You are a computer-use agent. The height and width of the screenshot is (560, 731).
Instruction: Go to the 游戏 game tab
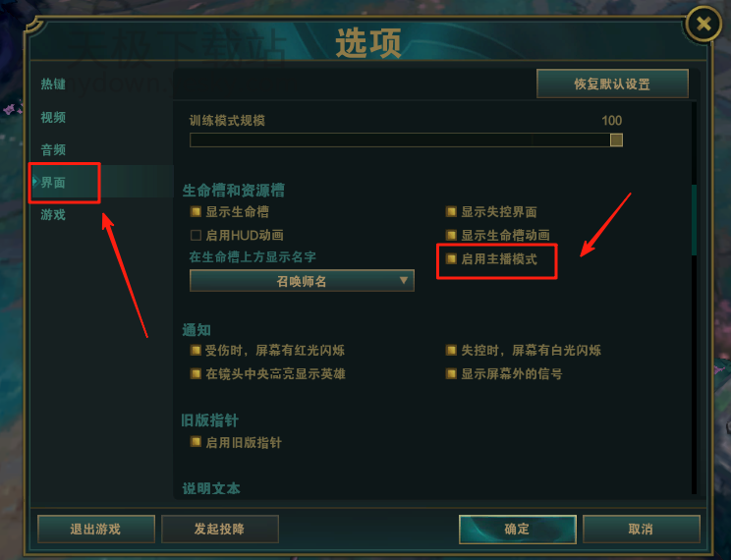(53, 215)
